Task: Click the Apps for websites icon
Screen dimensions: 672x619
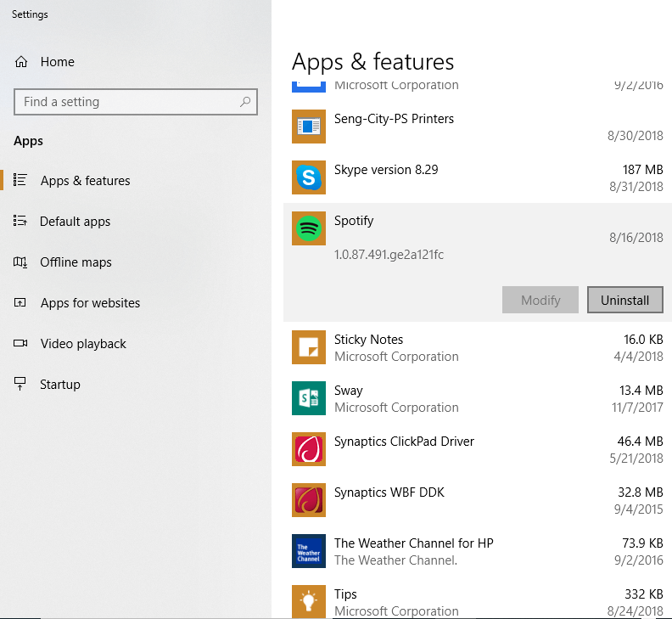Action: pyautogui.click(x=20, y=302)
